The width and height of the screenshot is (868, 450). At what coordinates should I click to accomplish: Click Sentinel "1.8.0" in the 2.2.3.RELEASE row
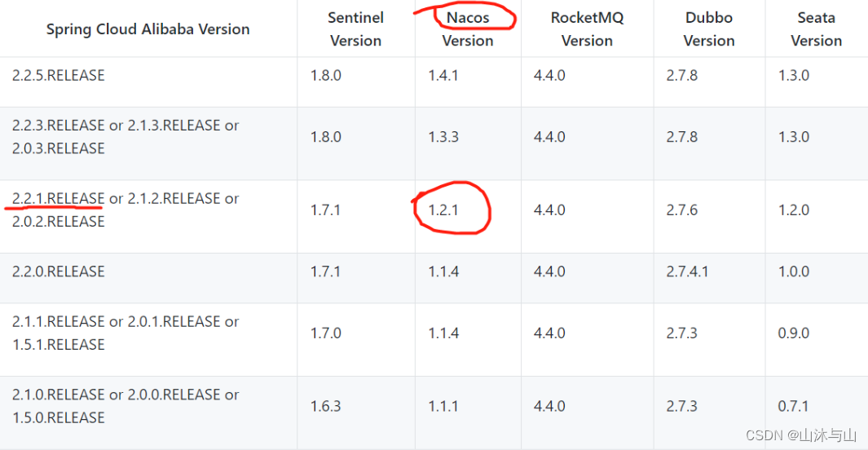(325, 137)
